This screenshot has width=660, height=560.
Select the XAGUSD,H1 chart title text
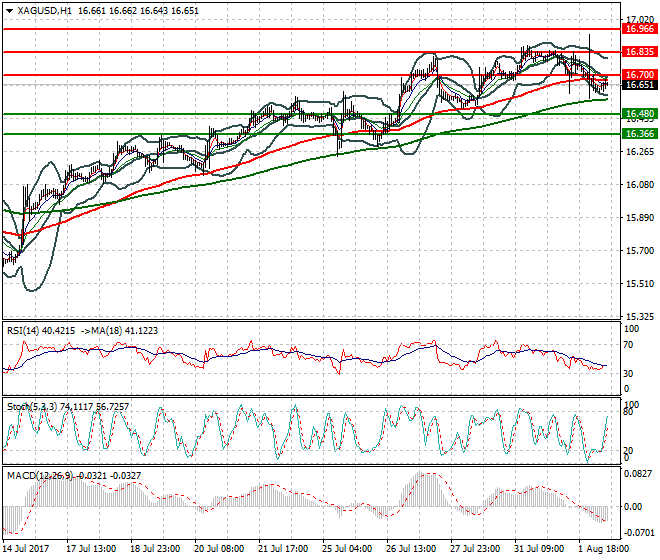pyautogui.click(x=44, y=11)
